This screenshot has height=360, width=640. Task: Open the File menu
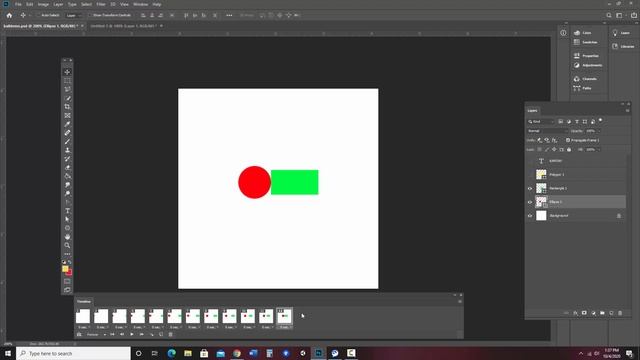18,4
